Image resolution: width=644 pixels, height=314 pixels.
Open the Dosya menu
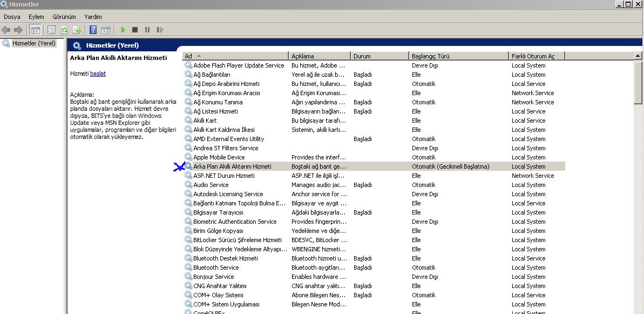coord(12,17)
